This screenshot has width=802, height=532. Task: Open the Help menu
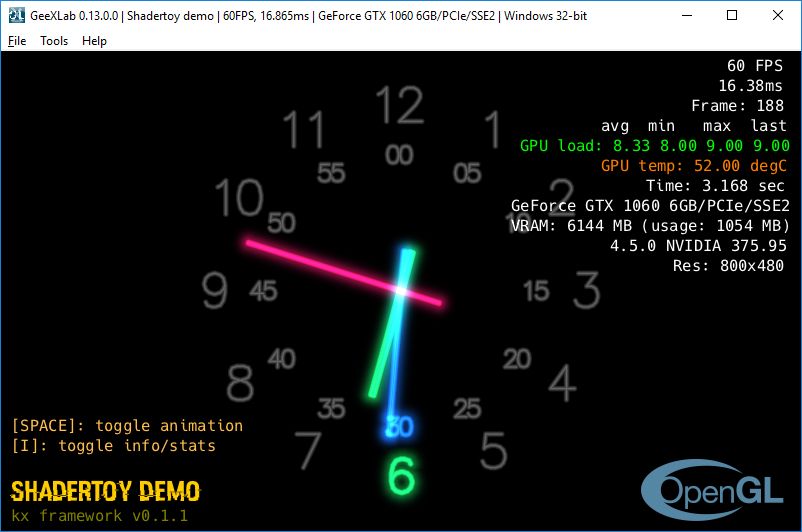click(x=94, y=41)
